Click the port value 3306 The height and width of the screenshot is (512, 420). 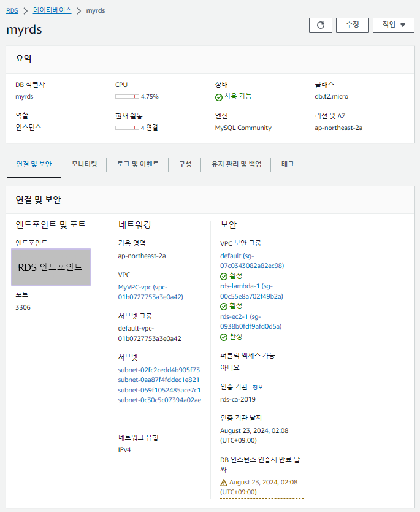pos(23,307)
